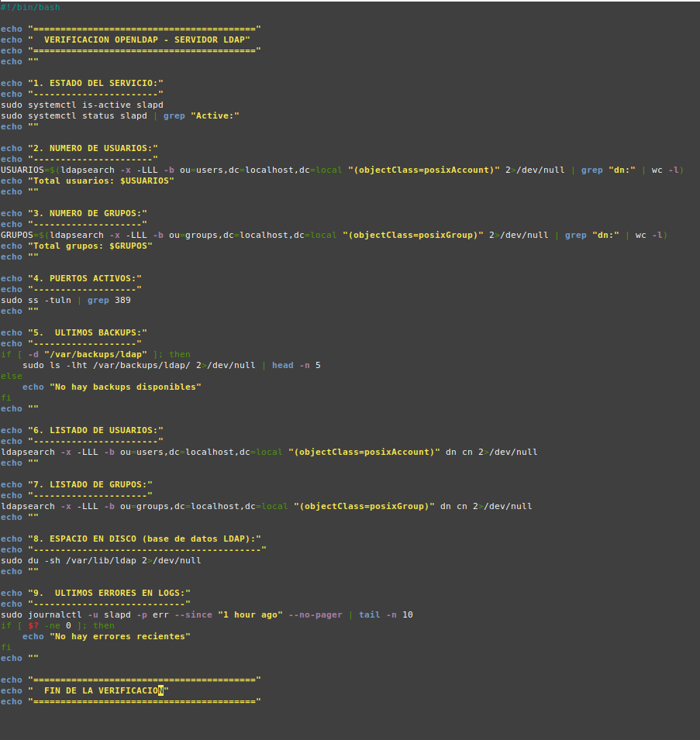
Task: Click the "FIN DE LA VERIFICACION" text
Action: 105,690
